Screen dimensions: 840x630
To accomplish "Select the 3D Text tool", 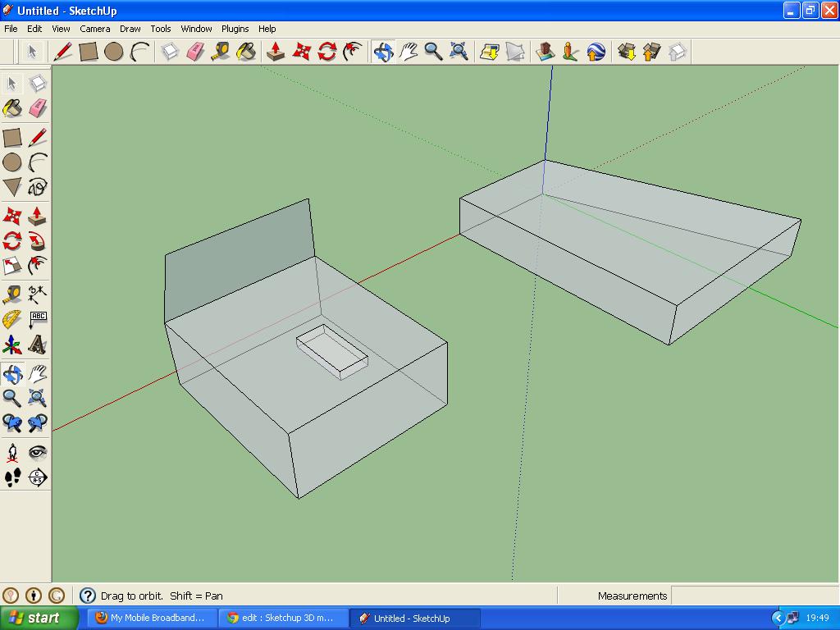I will pyautogui.click(x=38, y=345).
